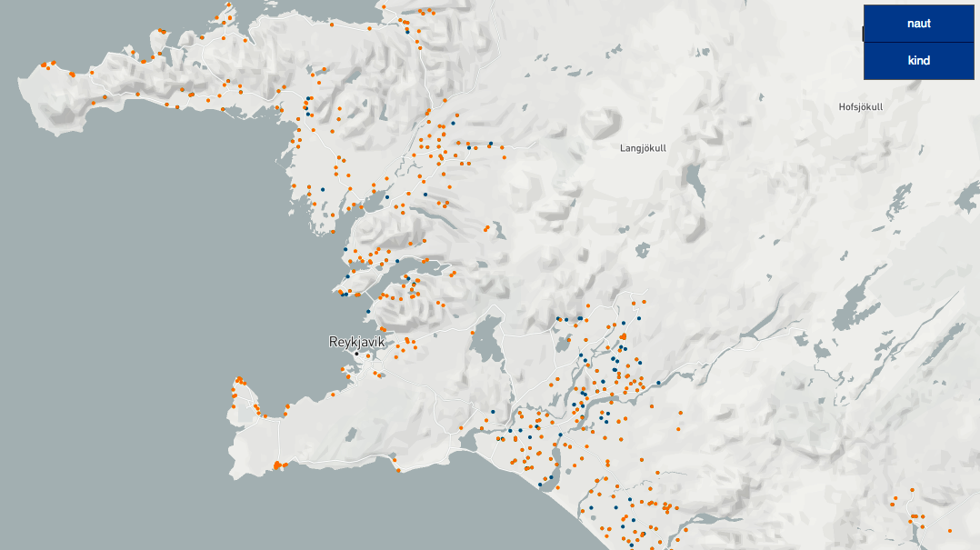Click the lake just east of Langjökull label

point(696,184)
